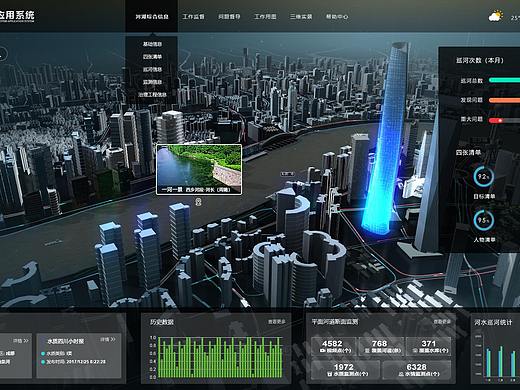This screenshot has height=390, width=520.
Task: Click the icon beneath the 768 figure
Action: [367, 351]
